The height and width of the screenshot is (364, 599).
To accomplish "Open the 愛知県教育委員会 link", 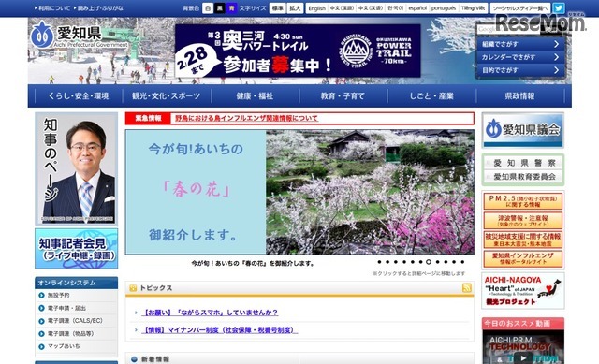I will click(523, 177).
